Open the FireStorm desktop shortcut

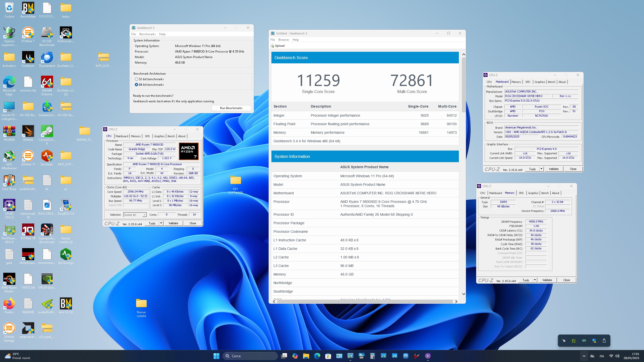pos(28,59)
